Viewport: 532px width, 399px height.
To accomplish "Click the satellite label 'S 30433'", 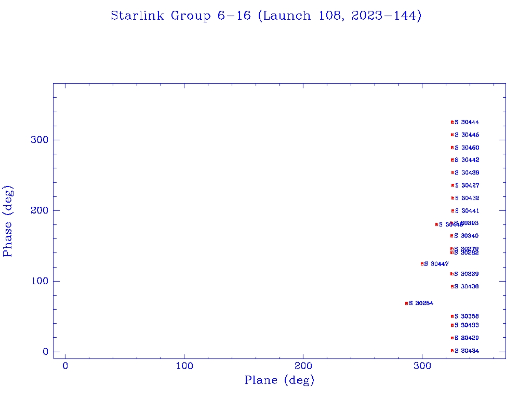I will click(467, 325).
